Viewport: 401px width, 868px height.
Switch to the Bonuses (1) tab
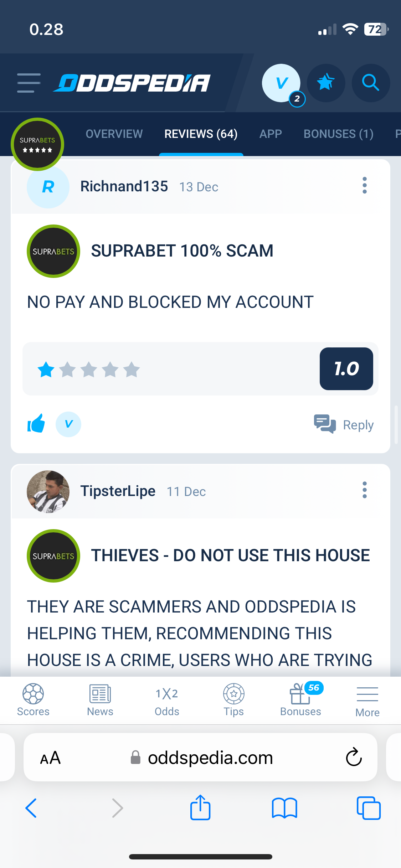(x=339, y=134)
